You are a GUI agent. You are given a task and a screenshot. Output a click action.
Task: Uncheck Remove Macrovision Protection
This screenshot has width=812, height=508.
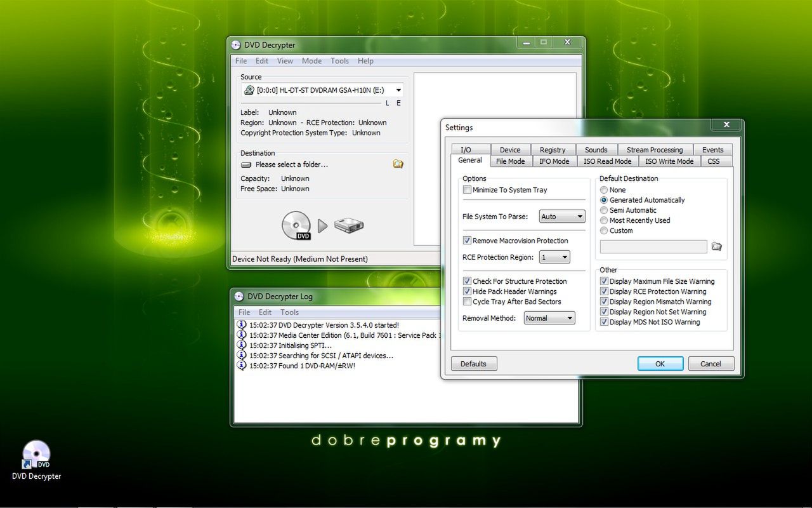(x=468, y=241)
